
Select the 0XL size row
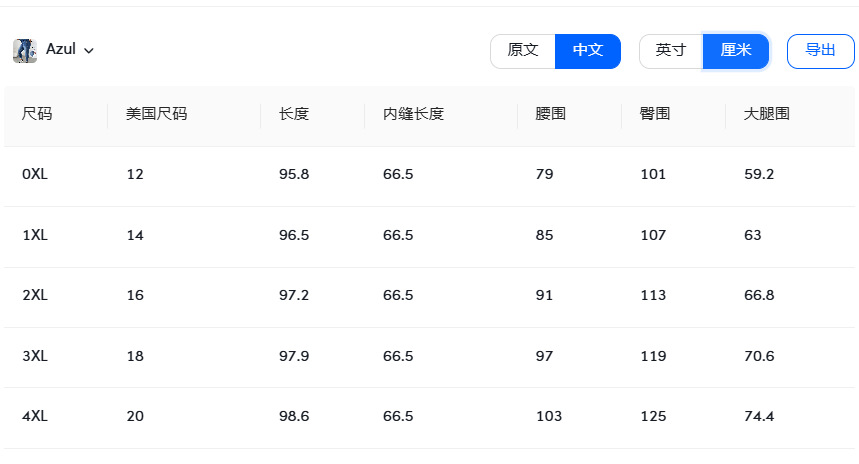(35, 175)
